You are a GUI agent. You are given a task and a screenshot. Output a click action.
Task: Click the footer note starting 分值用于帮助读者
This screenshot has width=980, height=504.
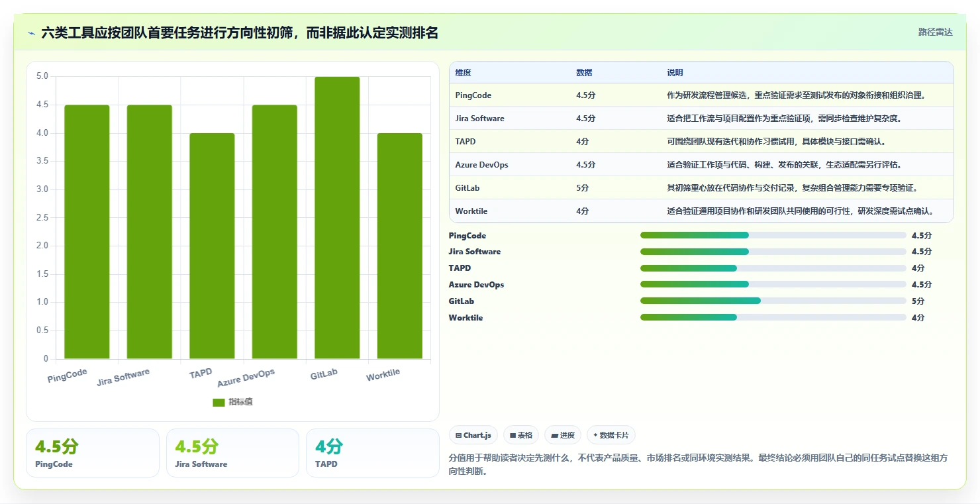[x=698, y=465]
